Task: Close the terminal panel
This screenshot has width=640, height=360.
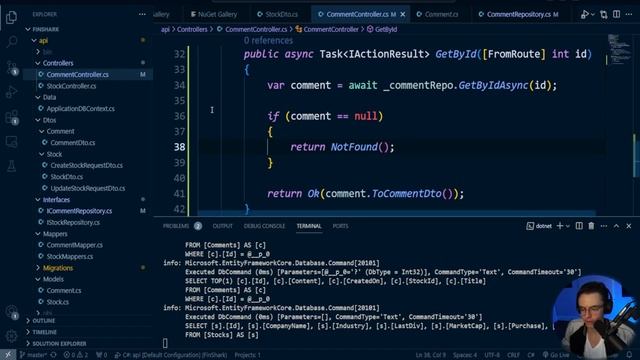Action: [629, 226]
